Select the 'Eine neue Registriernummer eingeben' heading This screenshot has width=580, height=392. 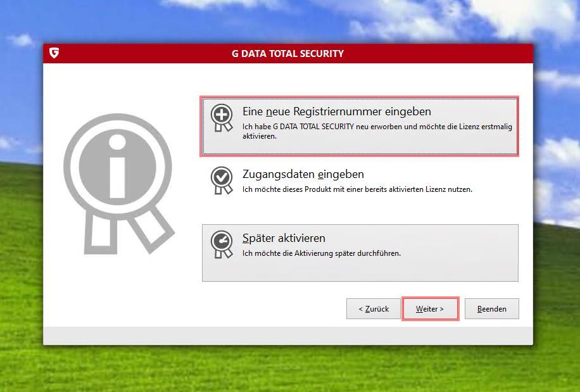pyautogui.click(x=336, y=111)
